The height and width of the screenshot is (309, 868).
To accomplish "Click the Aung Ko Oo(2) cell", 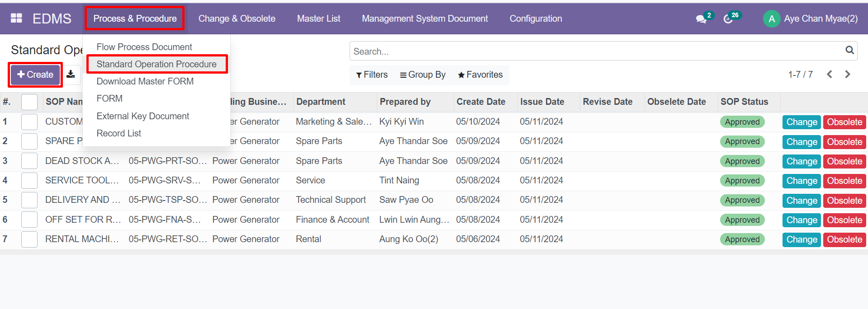I will [408, 239].
